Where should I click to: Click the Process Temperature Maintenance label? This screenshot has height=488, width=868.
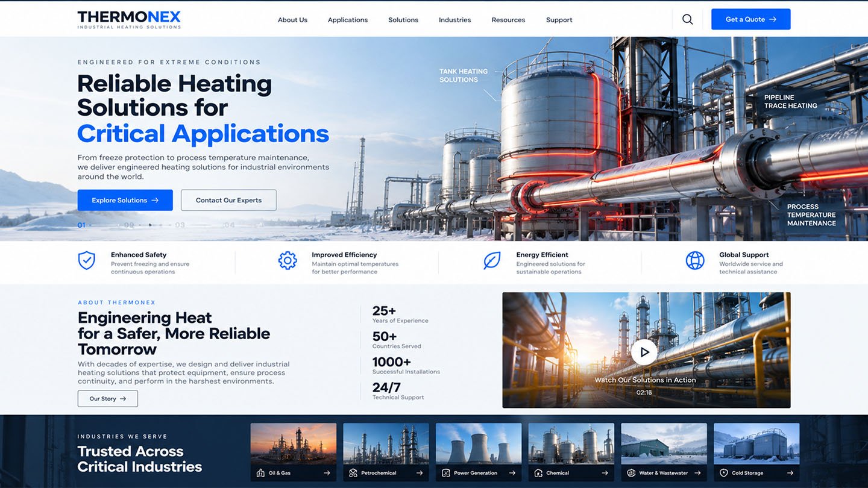tap(811, 214)
